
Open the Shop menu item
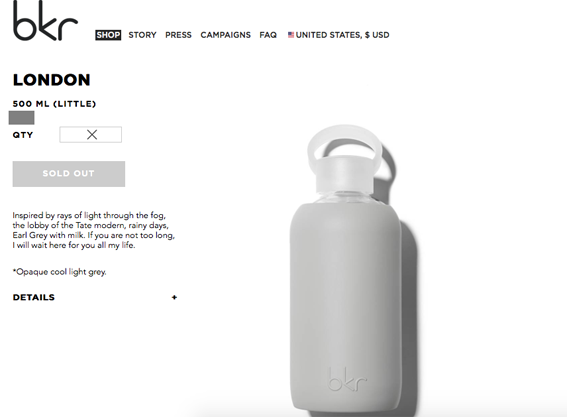pyautogui.click(x=108, y=35)
